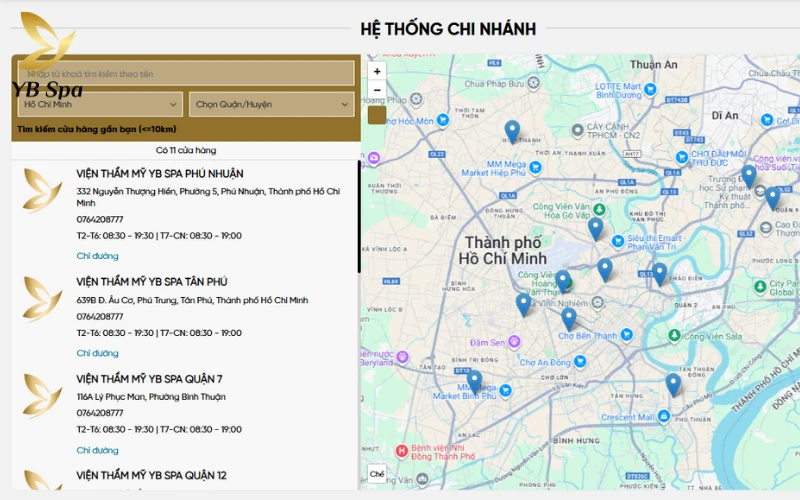Click the Chợ Bến Thành shopping marker
Image resolution: width=800 pixels, height=500 pixels.
(x=627, y=335)
